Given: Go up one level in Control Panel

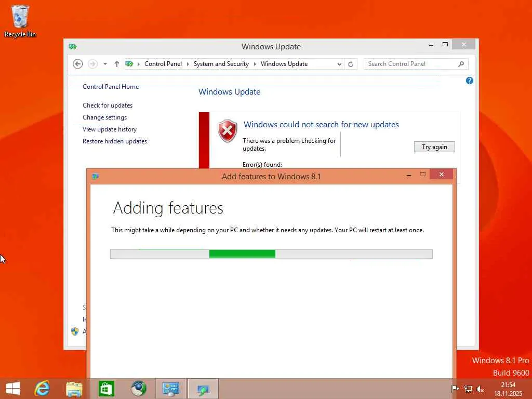Looking at the screenshot, I should click(x=117, y=64).
